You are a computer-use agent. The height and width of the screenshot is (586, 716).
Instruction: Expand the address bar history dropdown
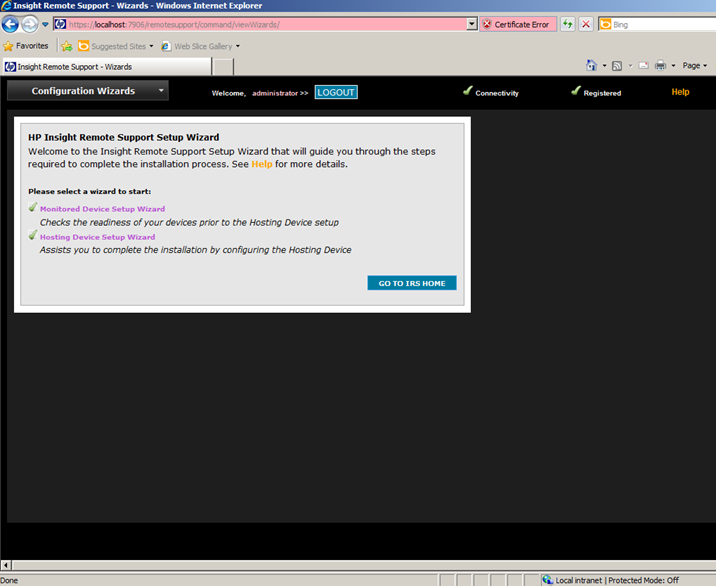472,24
